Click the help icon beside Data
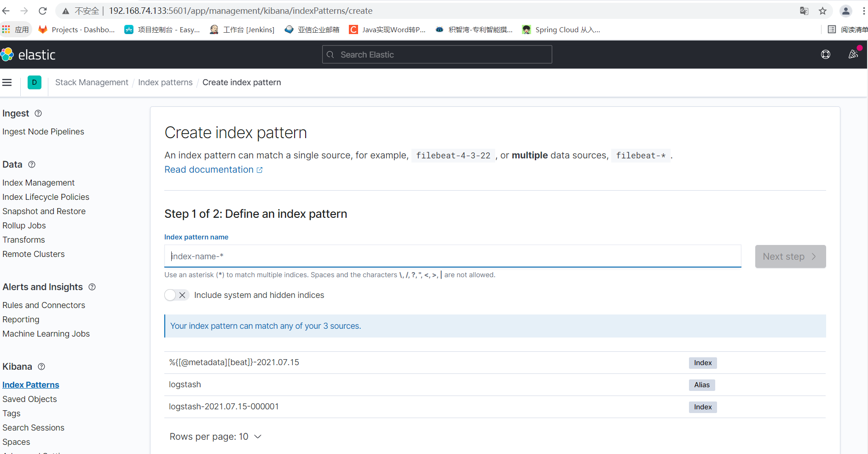Image resolution: width=868 pixels, height=454 pixels. (x=32, y=164)
